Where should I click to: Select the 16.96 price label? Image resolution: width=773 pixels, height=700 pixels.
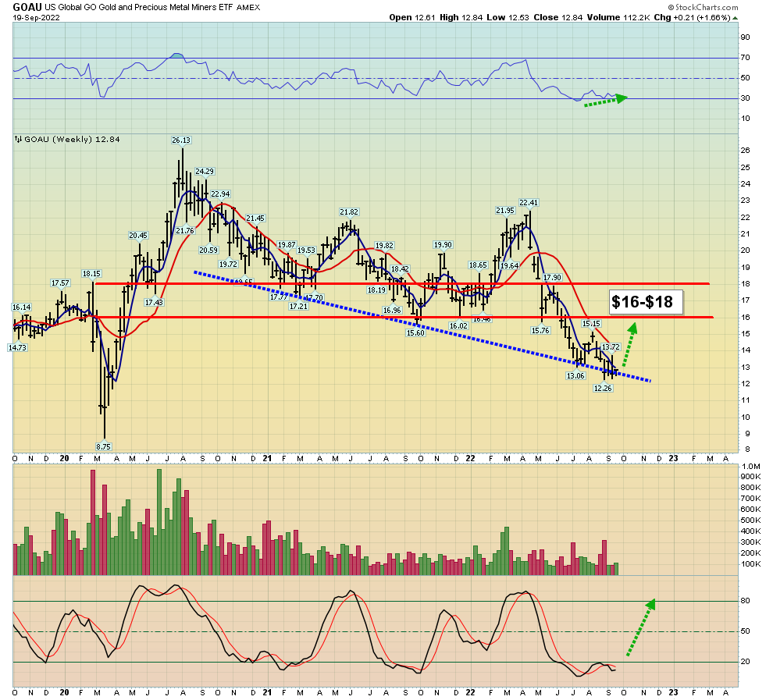(392, 311)
